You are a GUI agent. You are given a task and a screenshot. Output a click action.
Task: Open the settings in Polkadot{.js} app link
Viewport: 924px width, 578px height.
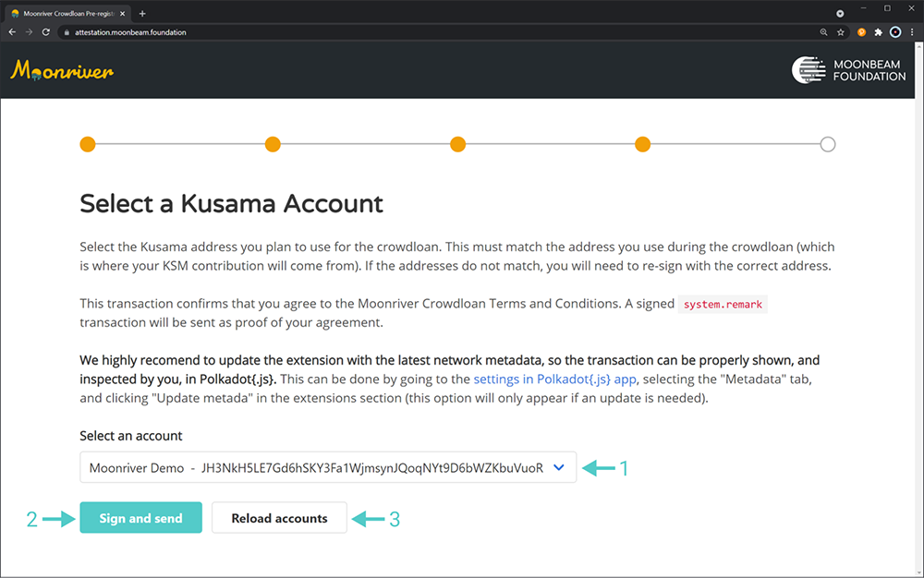coord(554,379)
